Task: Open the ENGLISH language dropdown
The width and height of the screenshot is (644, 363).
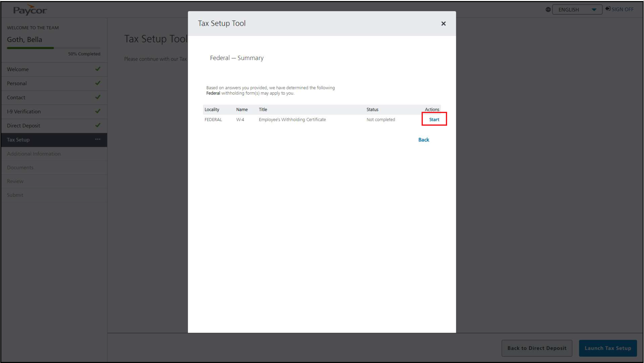Action: click(x=577, y=10)
